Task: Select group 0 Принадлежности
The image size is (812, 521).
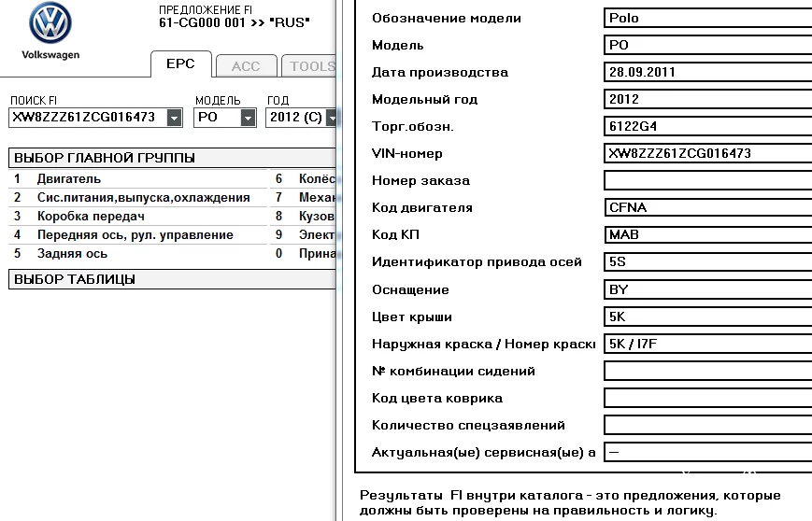Action: pos(303,254)
